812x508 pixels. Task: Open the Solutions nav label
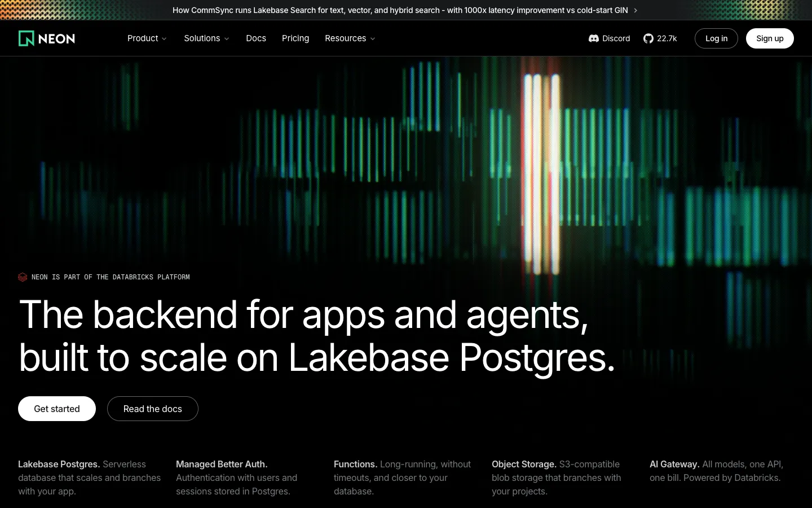(202, 38)
